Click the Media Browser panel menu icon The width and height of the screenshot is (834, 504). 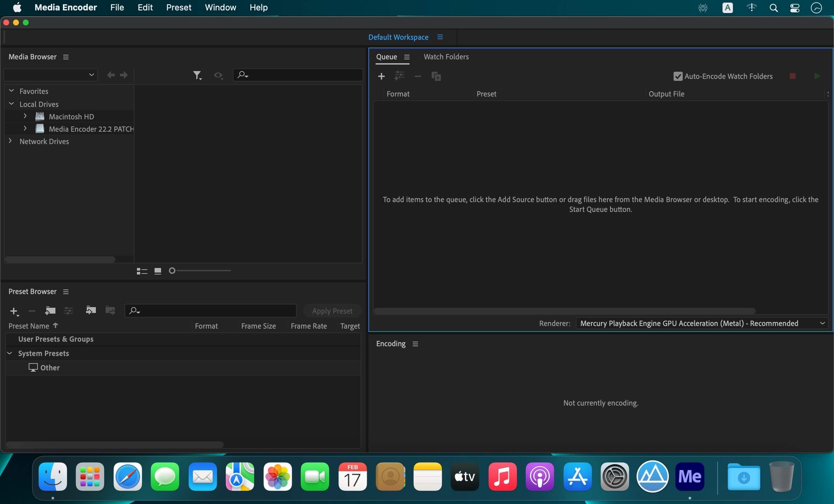[x=65, y=57]
